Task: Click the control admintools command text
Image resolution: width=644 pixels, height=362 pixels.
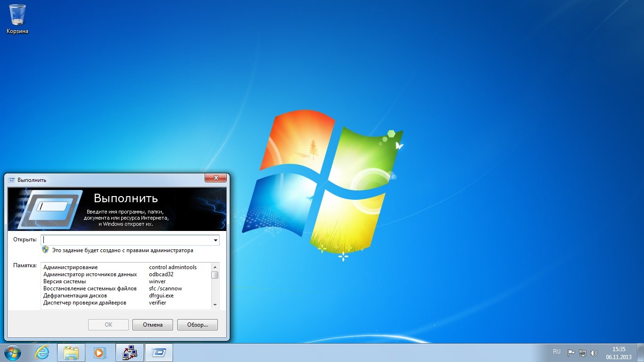Action: [x=173, y=267]
